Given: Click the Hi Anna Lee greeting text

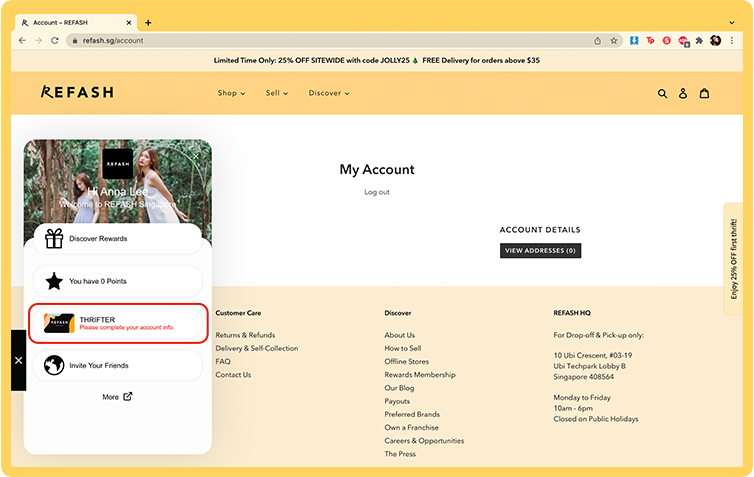Looking at the screenshot, I should pos(118,191).
